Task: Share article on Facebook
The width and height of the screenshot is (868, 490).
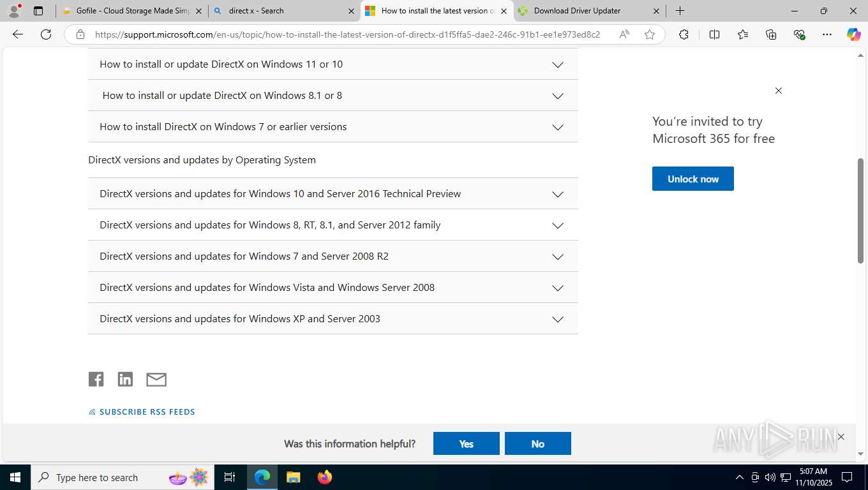Action: click(x=96, y=379)
